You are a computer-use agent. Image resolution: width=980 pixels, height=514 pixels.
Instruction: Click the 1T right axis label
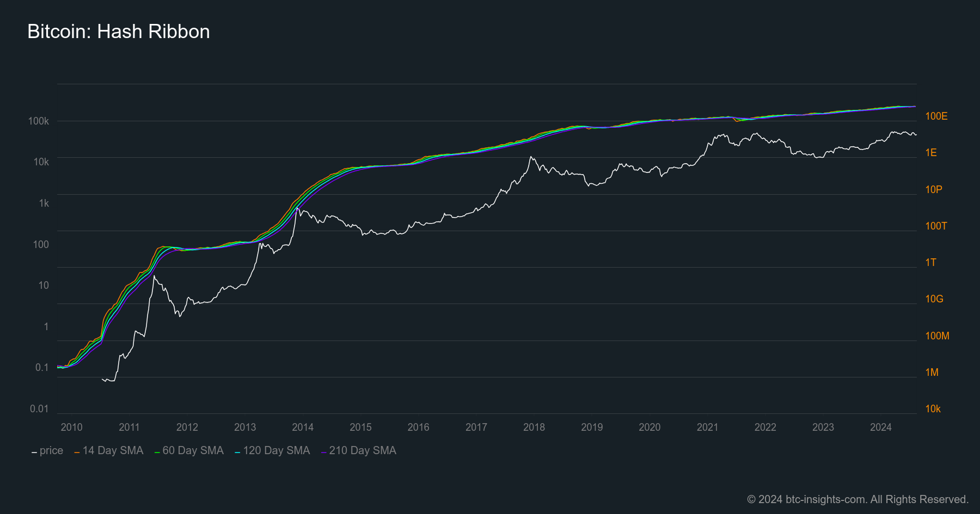click(x=931, y=263)
